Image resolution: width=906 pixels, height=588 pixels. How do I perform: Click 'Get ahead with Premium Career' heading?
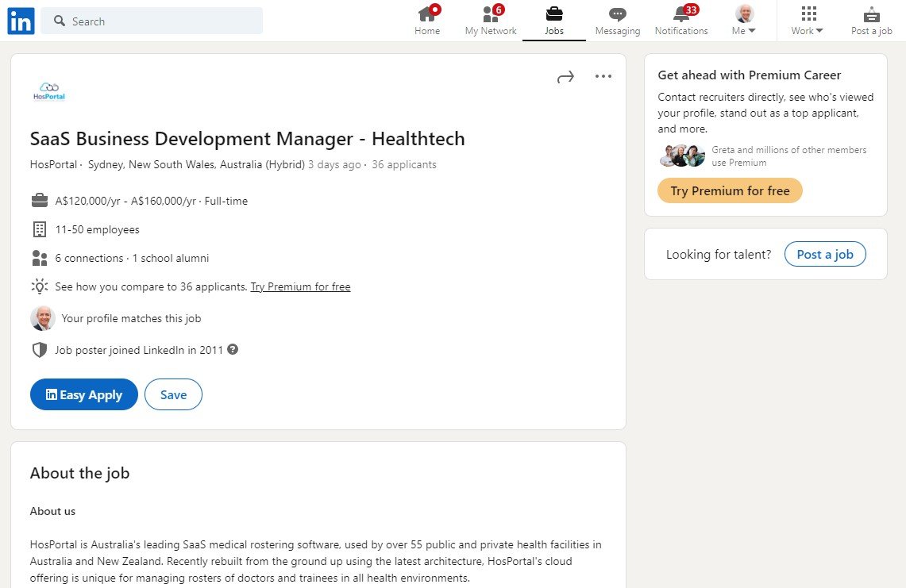[x=750, y=75]
